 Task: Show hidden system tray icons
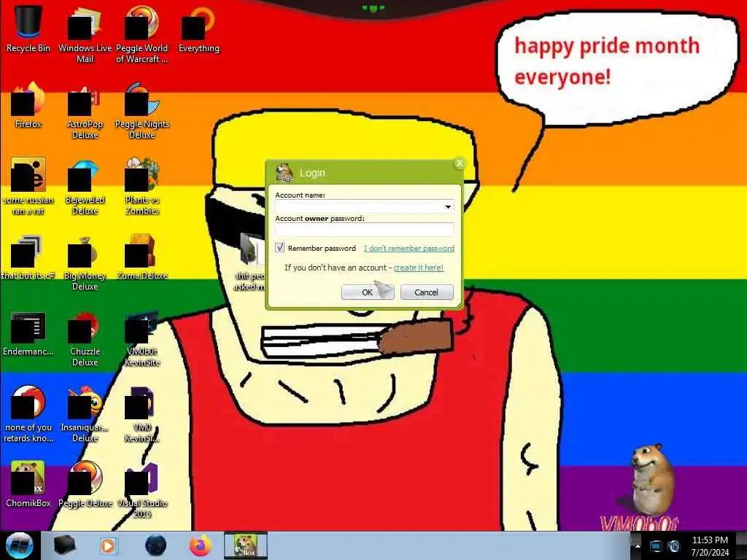point(638,547)
